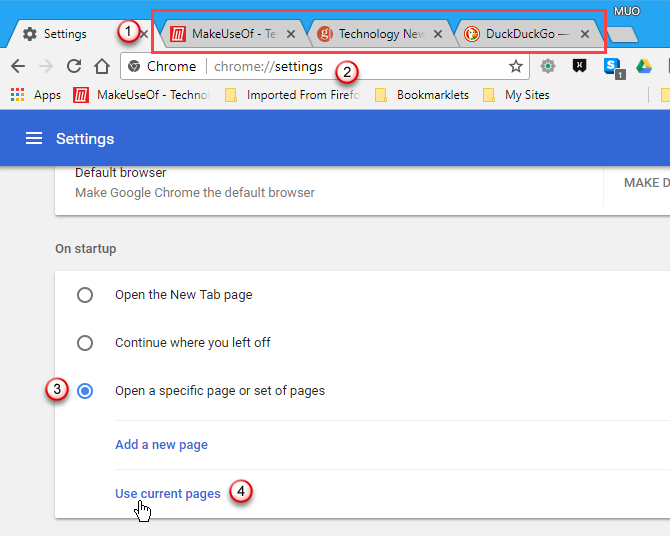
Task: Open the Settings hamburger menu
Action: click(34, 138)
